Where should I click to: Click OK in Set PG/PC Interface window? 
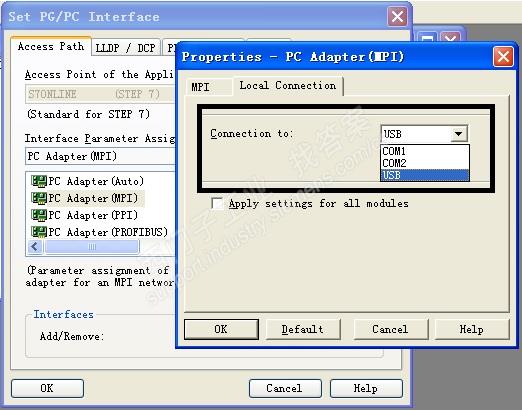tap(47, 388)
